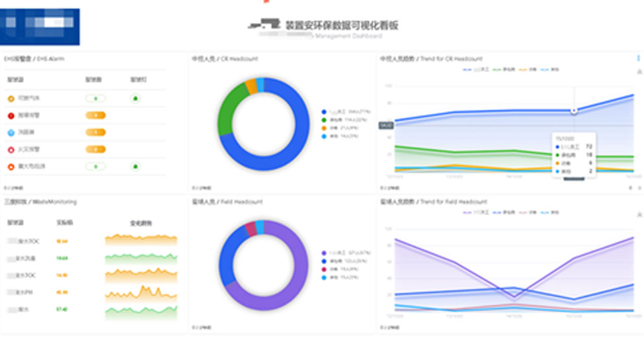Click the dashboard logo beside the title
This screenshot has width=644, height=350.
click(x=263, y=25)
